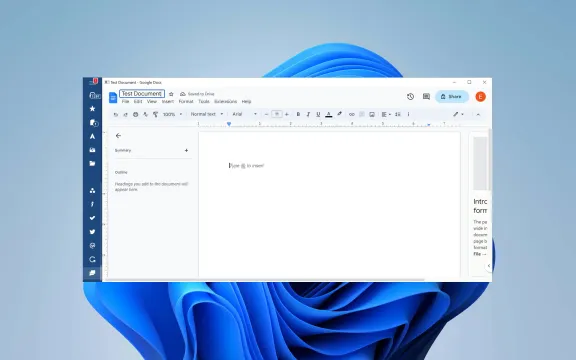Viewport: 576px width, 360px height.
Task: Open the editing mode pencil dropdown
Action: [x=458, y=114]
